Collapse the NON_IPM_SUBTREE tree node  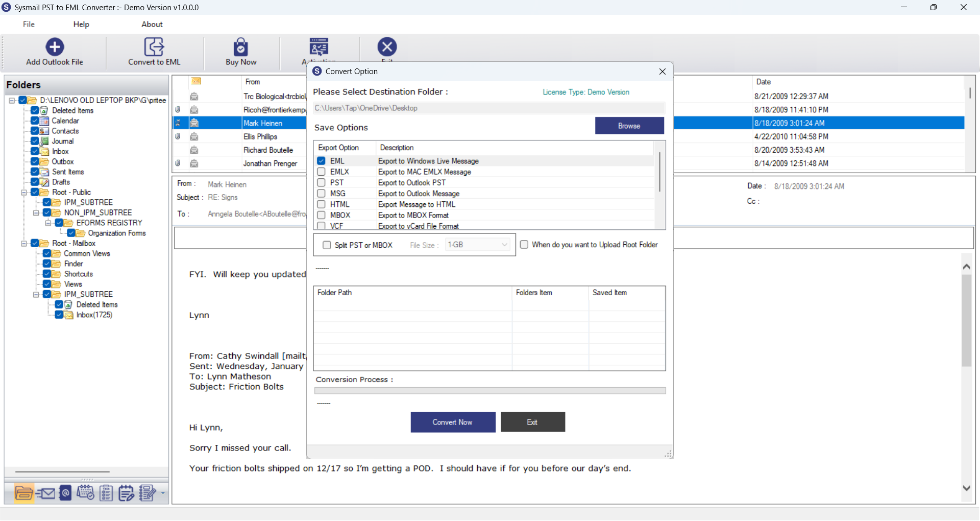[36, 213]
